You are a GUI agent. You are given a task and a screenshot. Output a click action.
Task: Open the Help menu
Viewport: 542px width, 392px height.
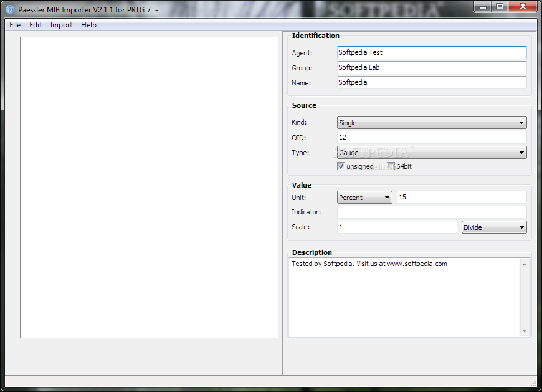click(88, 25)
